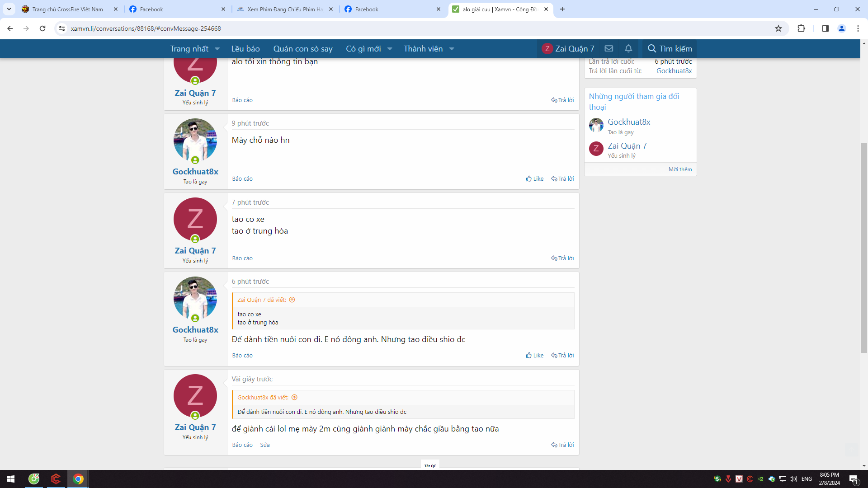Open the Chrome profile avatar icon
The height and width of the screenshot is (488, 868).
click(x=842, y=28)
